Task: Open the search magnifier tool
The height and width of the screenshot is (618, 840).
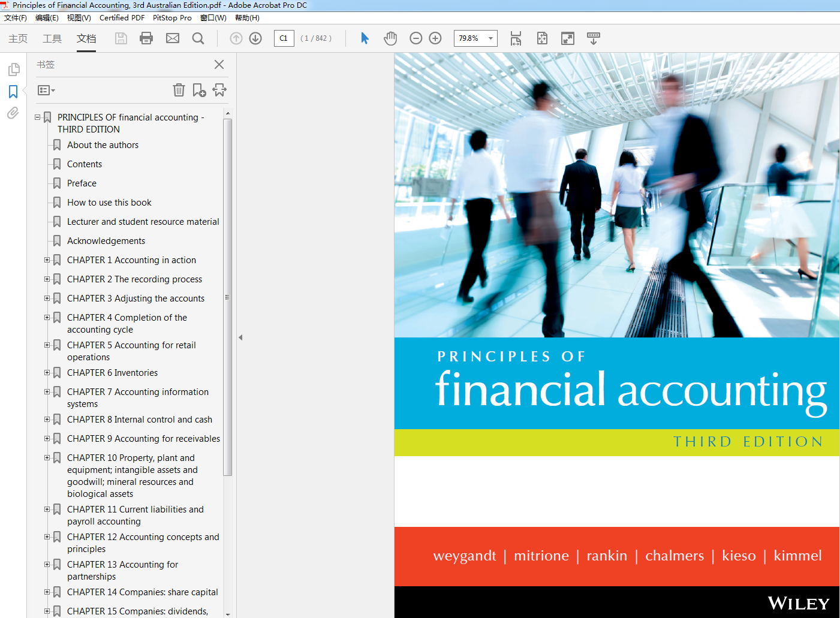Action: click(x=198, y=38)
